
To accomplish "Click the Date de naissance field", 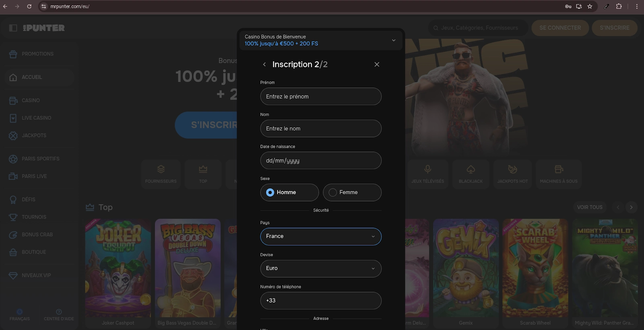I will [321, 161].
